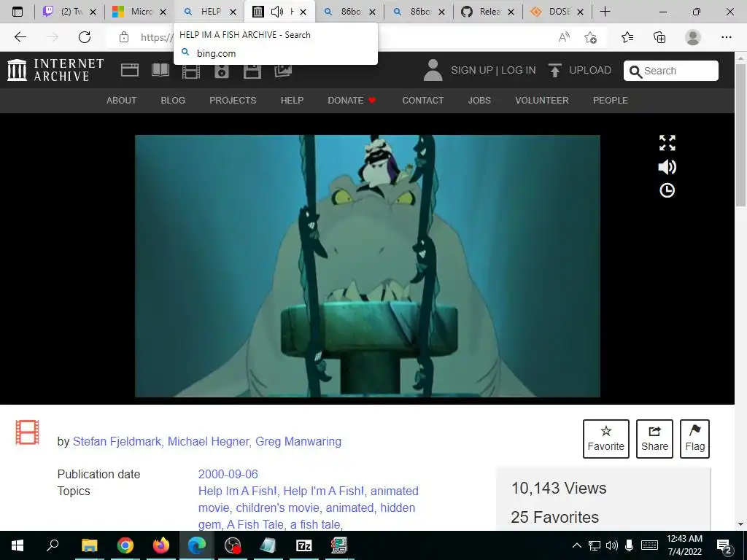Click the user avatar icon near Sign Up
This screenshot has height=560, width=747.
pyautogui.click(x=433, y=70)
